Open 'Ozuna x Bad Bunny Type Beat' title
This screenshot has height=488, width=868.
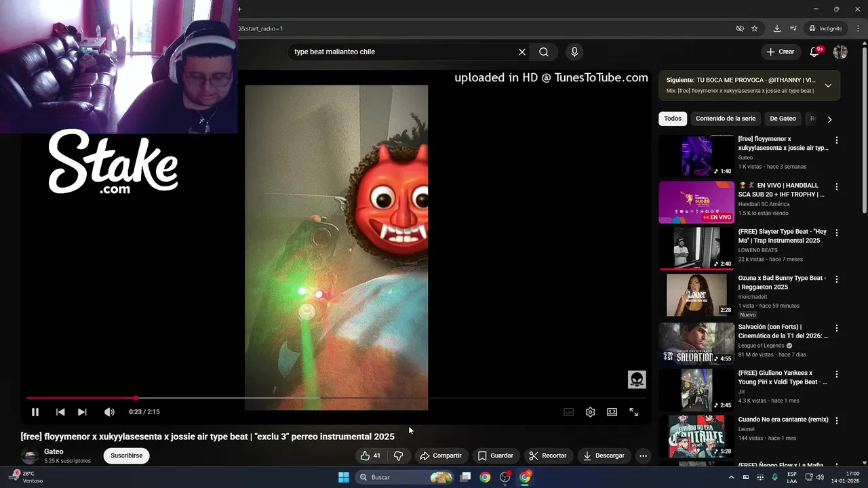click(x=782, y=283)
